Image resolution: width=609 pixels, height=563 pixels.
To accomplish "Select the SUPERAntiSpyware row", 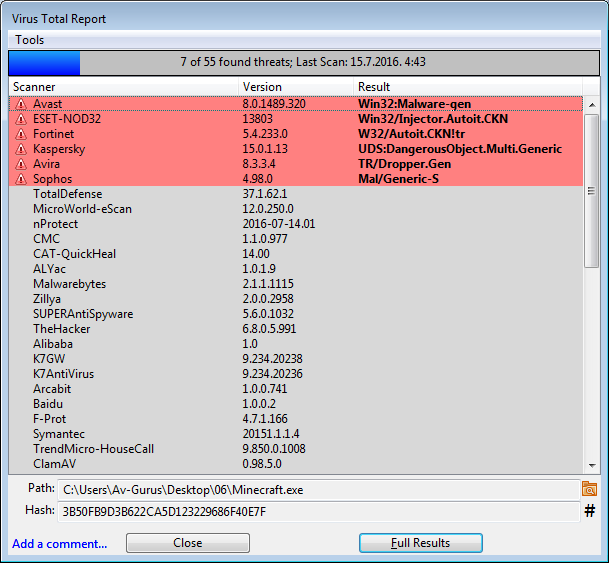I will 296,314.
